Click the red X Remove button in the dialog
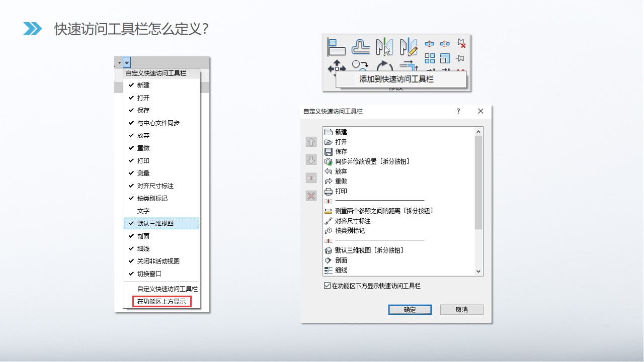 click(x=311, y=196)
